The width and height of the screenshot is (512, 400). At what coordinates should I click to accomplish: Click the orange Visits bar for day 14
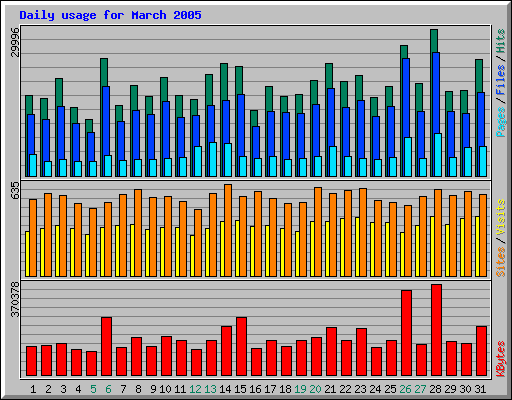(x=228, y=230)
